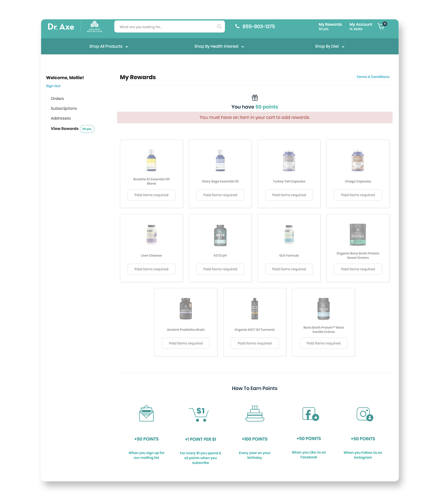Click the 'Welcome, Mollie!' greeting
Image resolution: width=435 pixels, height=504 pixels.
pyautogui.click(x=65, y=78)
